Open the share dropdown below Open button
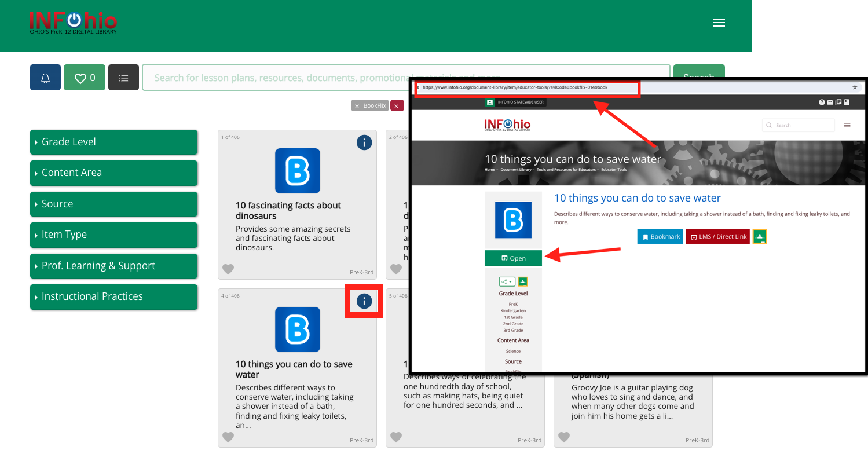Viewport: 868px width, 454px height. [507, 281]
